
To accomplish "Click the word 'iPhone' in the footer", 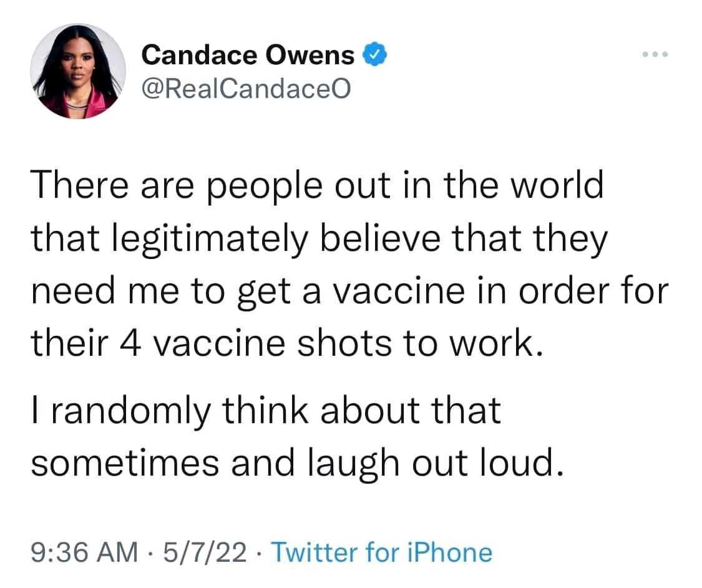I will coord(449,552).
